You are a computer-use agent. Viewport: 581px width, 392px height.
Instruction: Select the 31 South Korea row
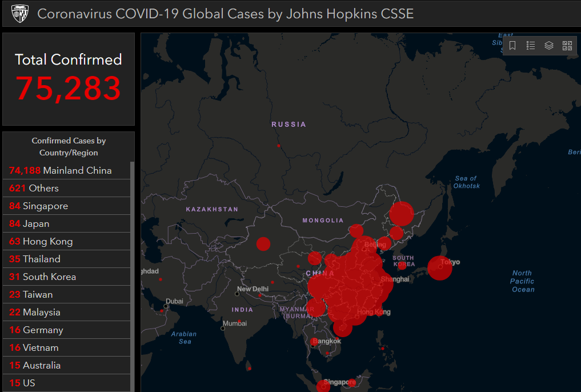pos(66,277)
